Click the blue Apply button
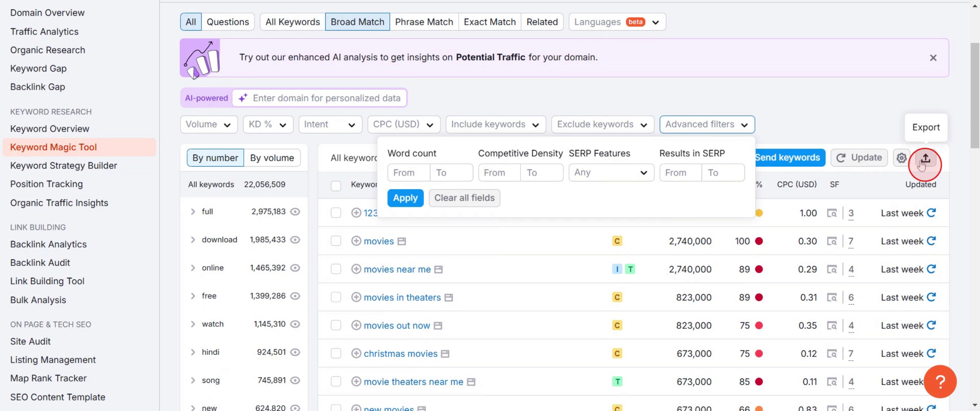 [405, 198]
